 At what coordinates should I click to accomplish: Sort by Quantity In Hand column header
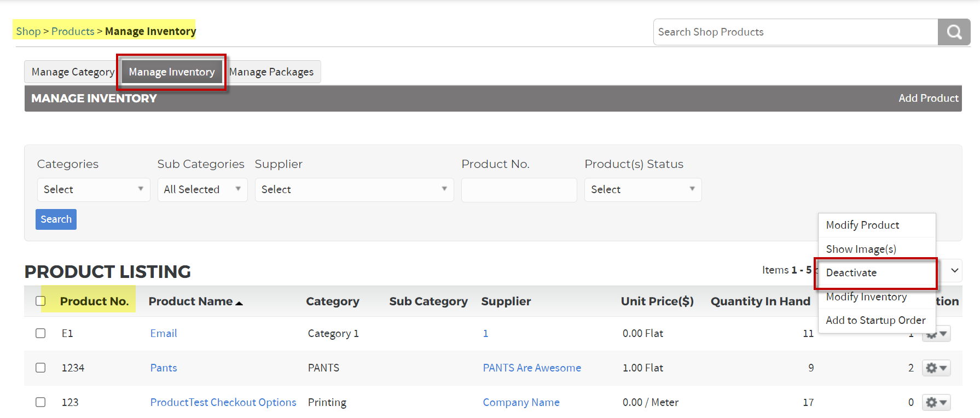tap(760, 301)
